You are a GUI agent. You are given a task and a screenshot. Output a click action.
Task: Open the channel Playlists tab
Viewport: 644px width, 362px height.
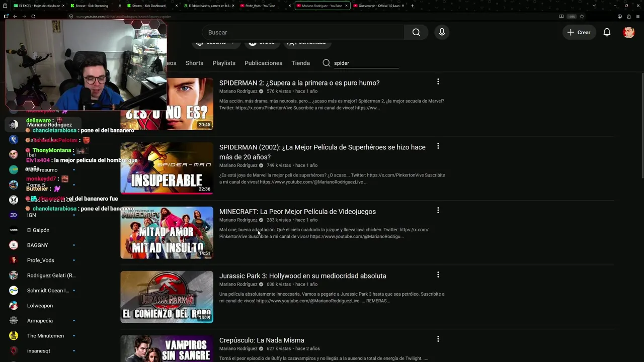[224, 63]
